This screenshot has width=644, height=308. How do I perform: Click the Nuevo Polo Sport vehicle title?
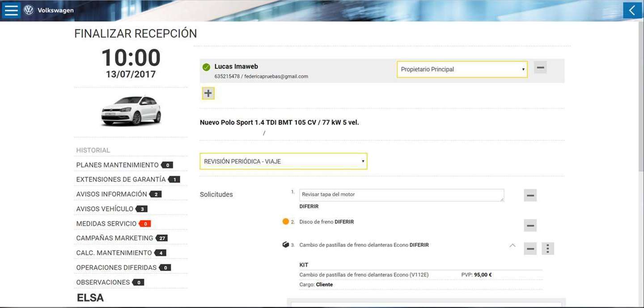click(x=280, y=122)
